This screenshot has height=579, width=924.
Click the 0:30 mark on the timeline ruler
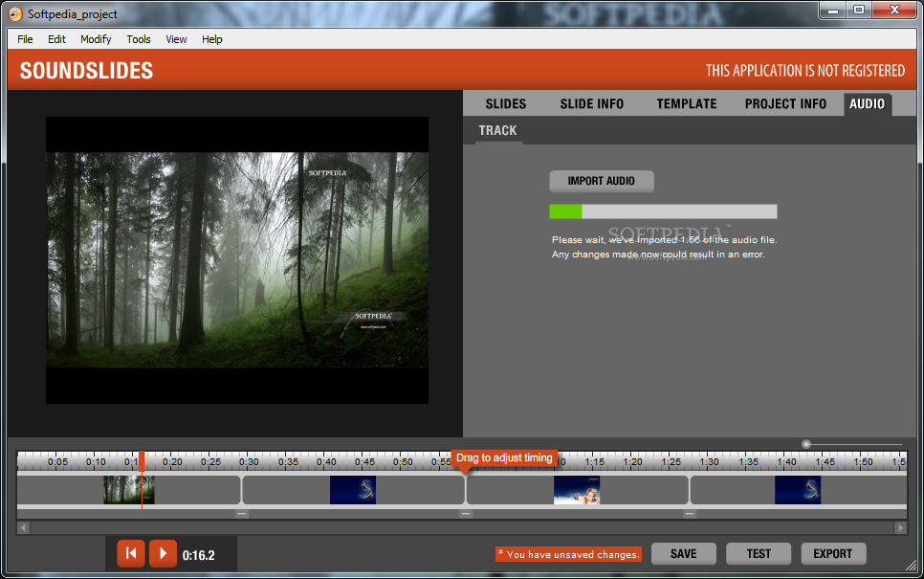click(249, 461)
